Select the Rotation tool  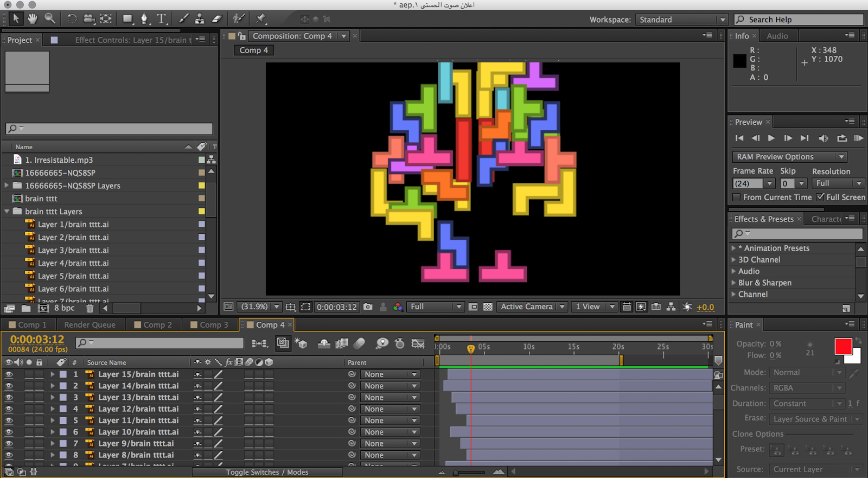tap(72, 18)
